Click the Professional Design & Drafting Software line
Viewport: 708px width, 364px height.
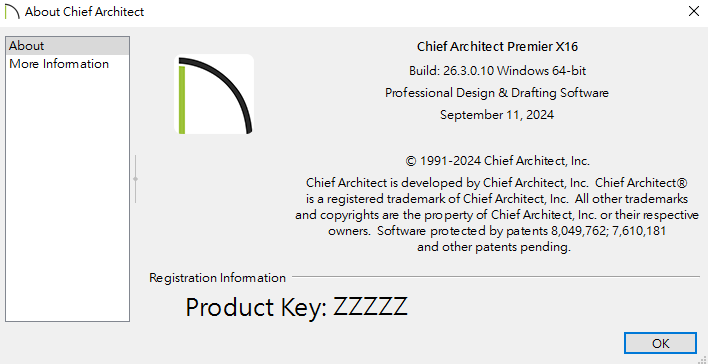(497, 93)
